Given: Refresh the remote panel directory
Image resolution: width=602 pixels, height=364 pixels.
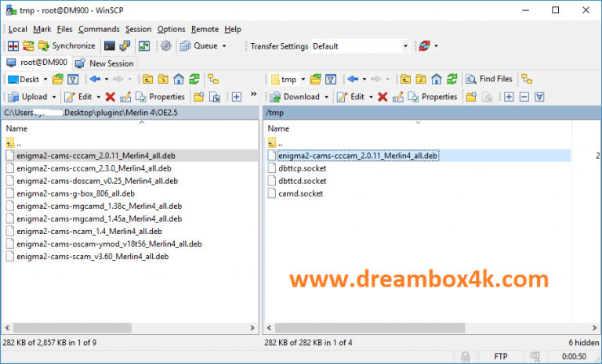Looking at the screenshot, I should (452, 79).
